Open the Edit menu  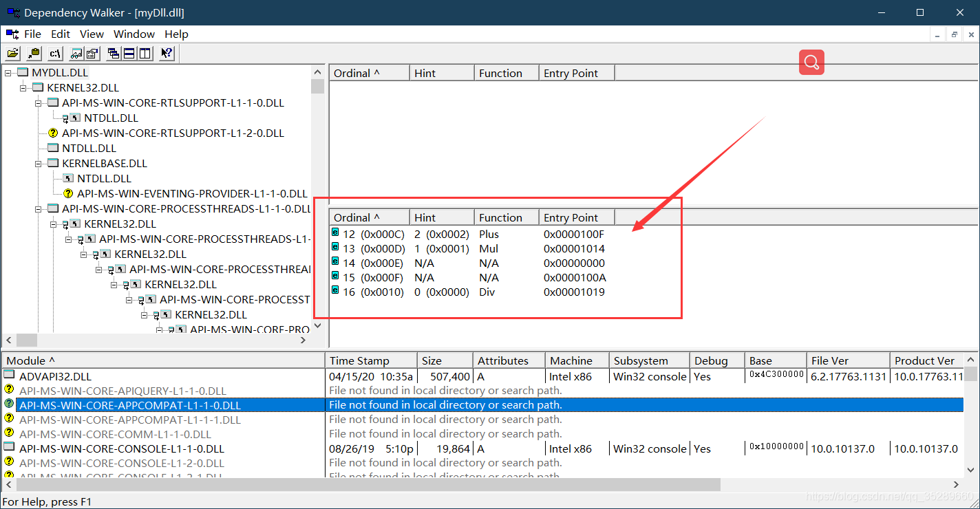61,34
